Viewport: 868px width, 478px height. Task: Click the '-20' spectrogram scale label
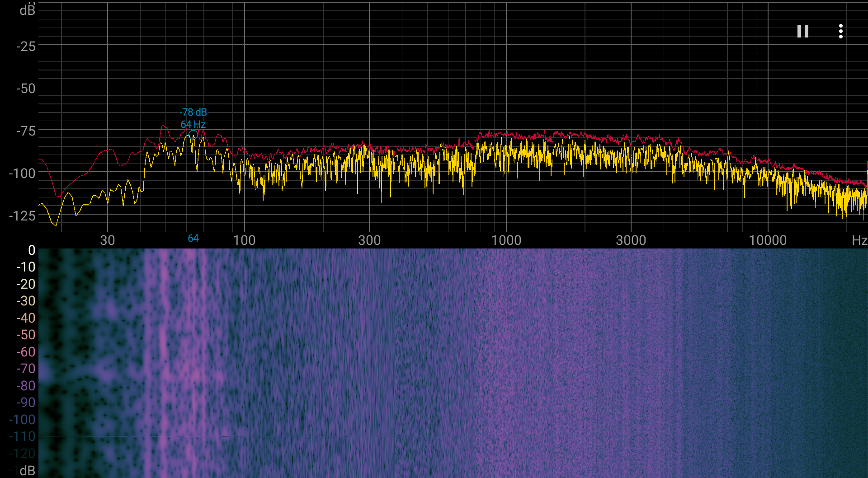click(26, 284)
